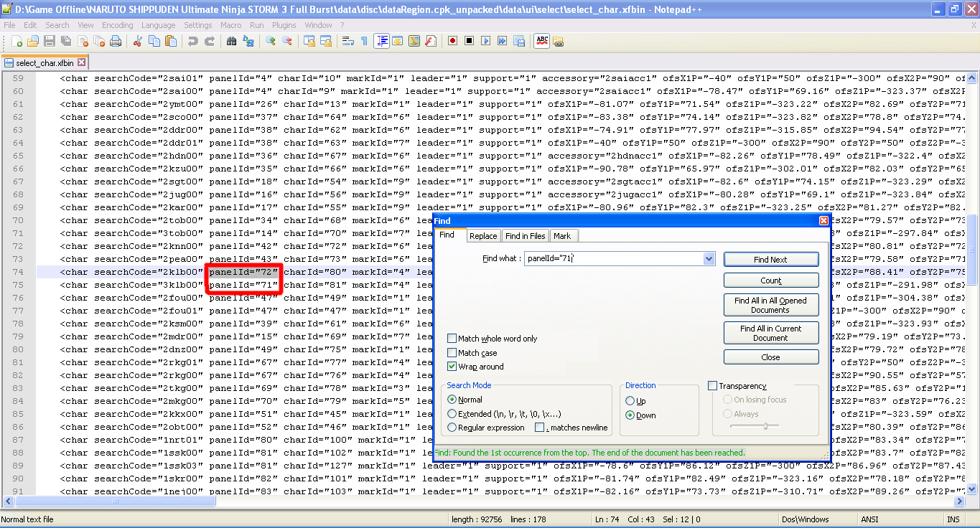Click the Zoom In magnifier toolbar icon
The height and width of the screenshot is (528, 980).
click(270, 41)
